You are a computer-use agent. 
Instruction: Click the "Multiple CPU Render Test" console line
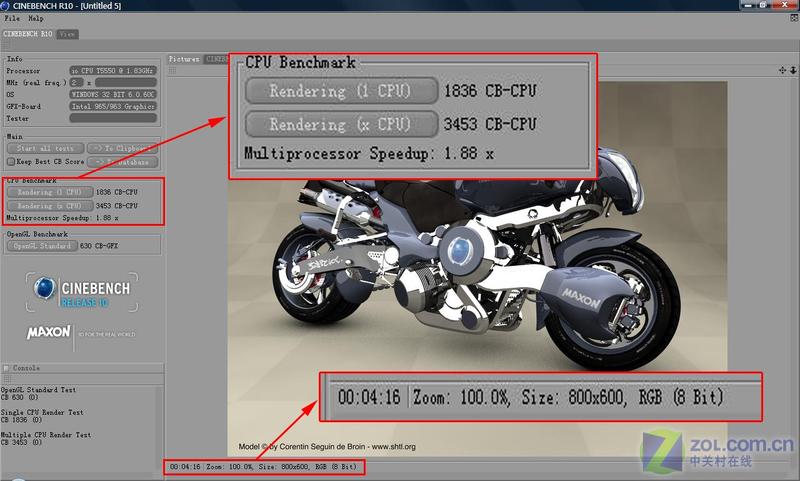(46, 435)
